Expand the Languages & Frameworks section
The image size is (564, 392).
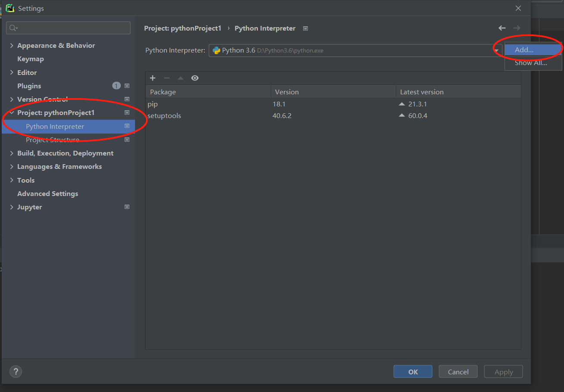(x=12, y=166)
